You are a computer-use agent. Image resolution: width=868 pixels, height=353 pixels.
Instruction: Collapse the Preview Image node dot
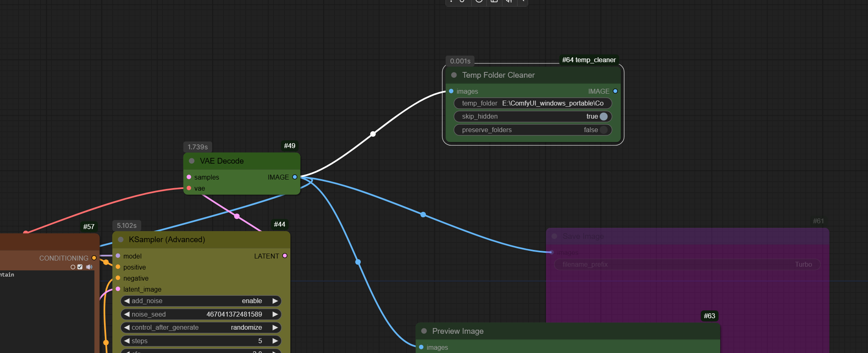point(424,331)
